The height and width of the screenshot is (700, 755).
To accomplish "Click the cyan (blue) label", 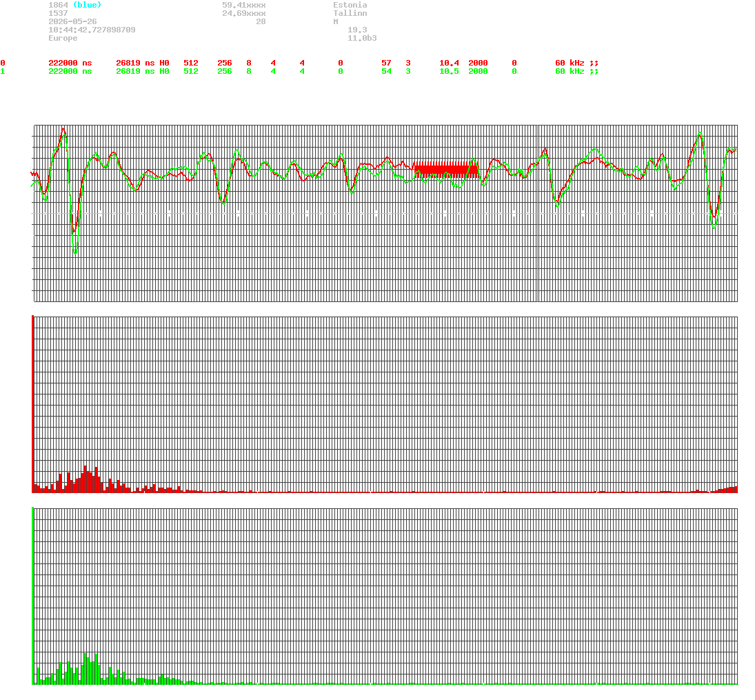I will coord(87,5).
